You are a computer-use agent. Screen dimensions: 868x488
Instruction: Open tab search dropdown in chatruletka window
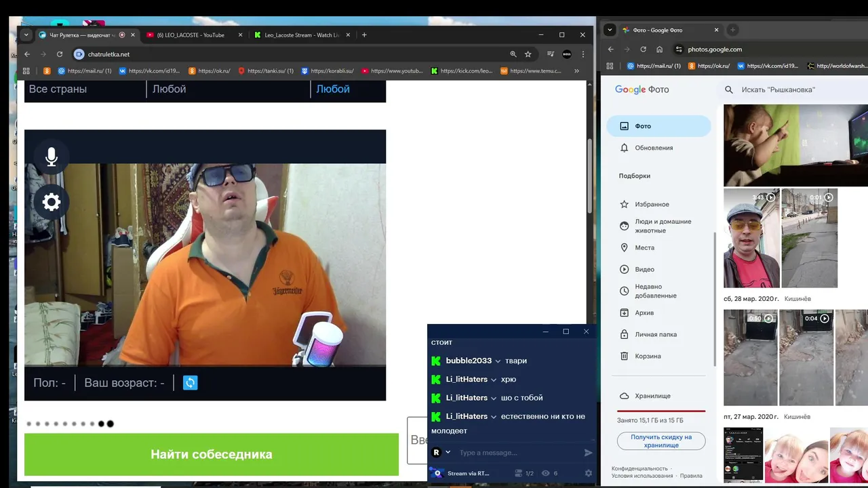(26, 35)
